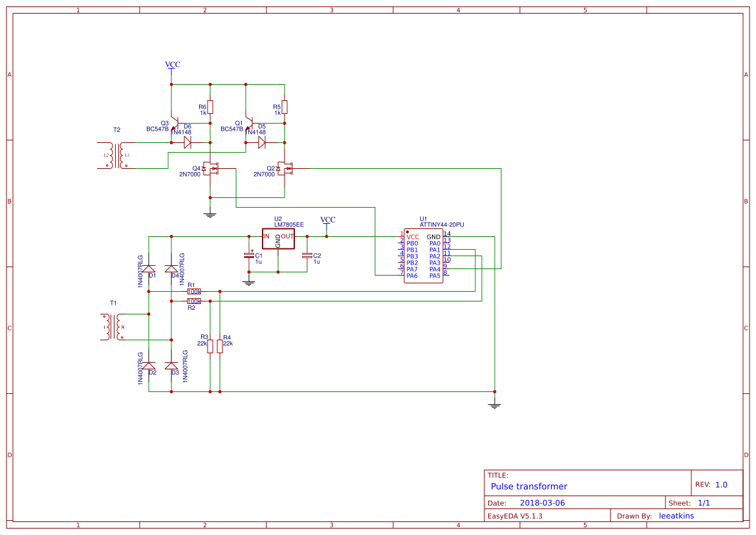
Task: Select the 1N4007RLG diode D1 symbol
Action: [150, 268]
